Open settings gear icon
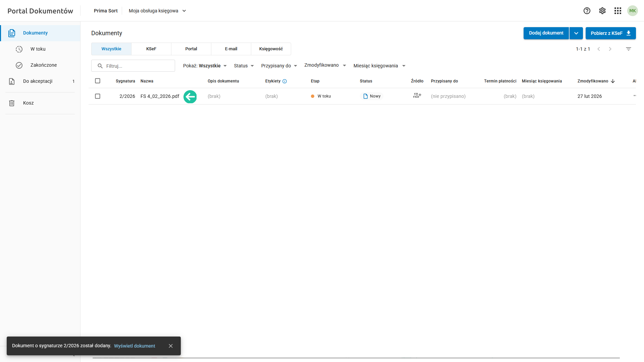This screenshot has width=644, height=362. [x=602, y=11]
